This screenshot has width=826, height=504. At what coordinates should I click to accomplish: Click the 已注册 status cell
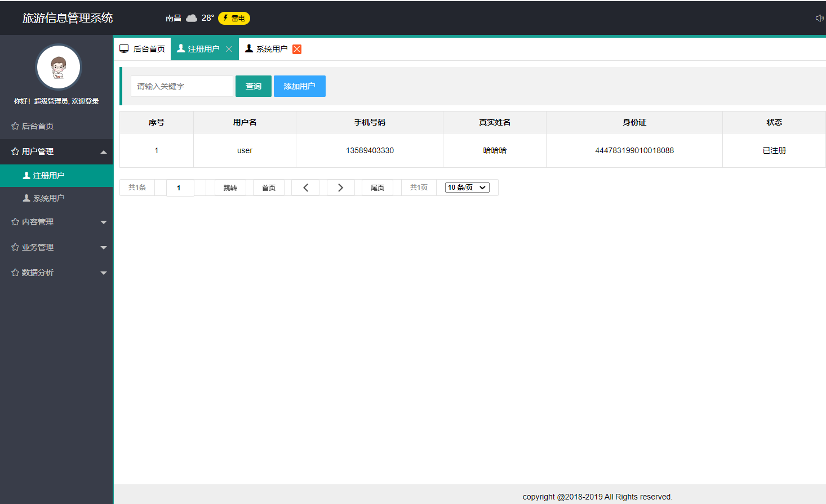pos(774,150)
